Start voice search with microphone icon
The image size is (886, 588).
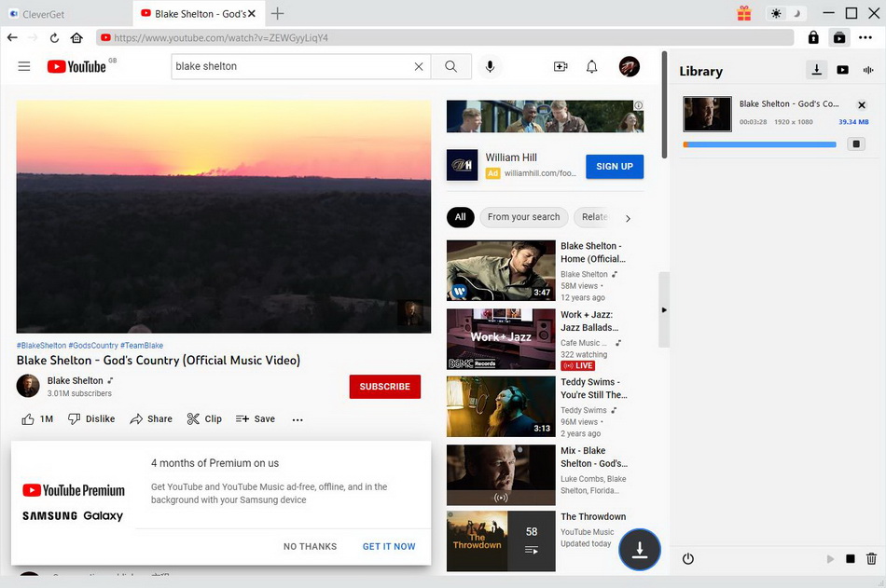[490, 67]
